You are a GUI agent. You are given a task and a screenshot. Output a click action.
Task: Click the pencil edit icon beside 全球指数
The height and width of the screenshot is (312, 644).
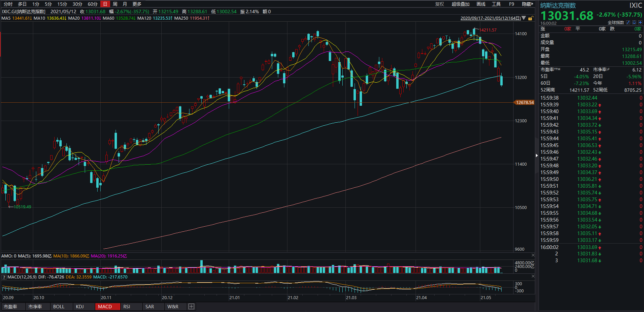click(x=628, y=22)
